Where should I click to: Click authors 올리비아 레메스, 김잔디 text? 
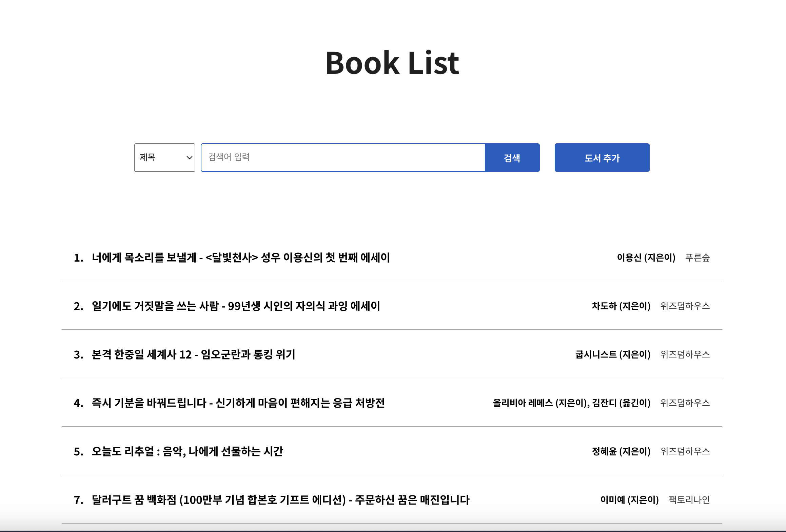click(x=572, y=403)
